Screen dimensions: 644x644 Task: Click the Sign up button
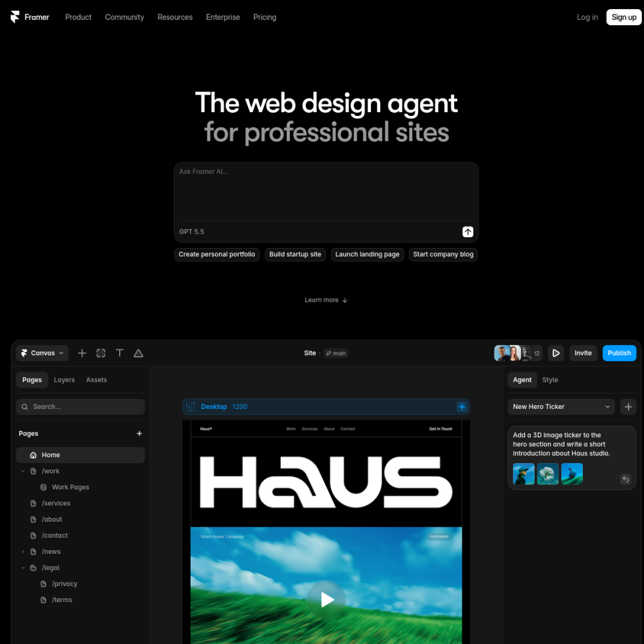pyautogui.click(x=624, y=17)
